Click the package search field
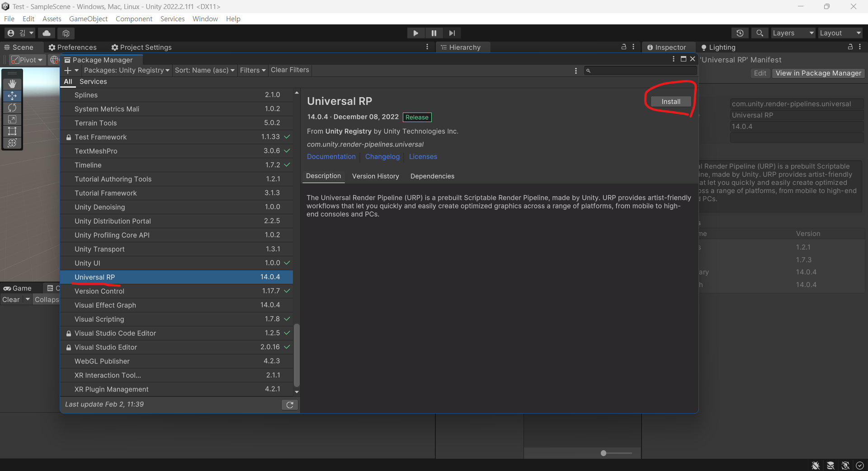Image resolution: width=868 pixels, height=471 pixels. point(641,71)
